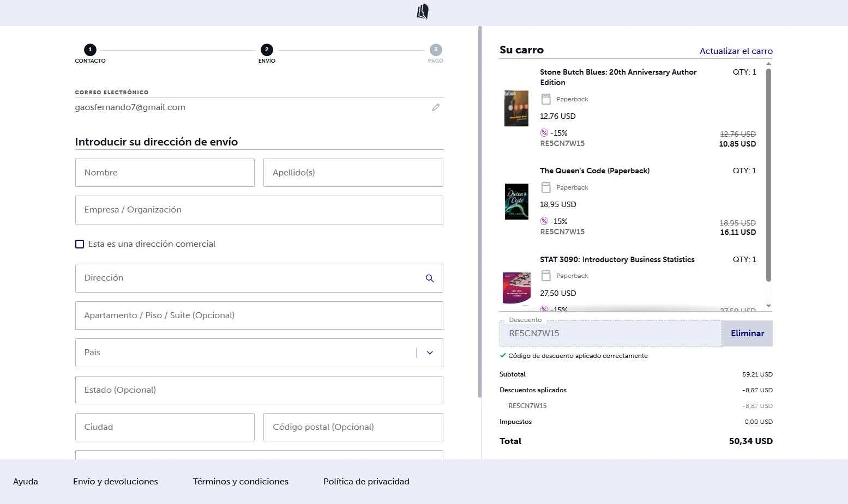
Task: Click the bookstore logo at top
Action: (423, 12)
